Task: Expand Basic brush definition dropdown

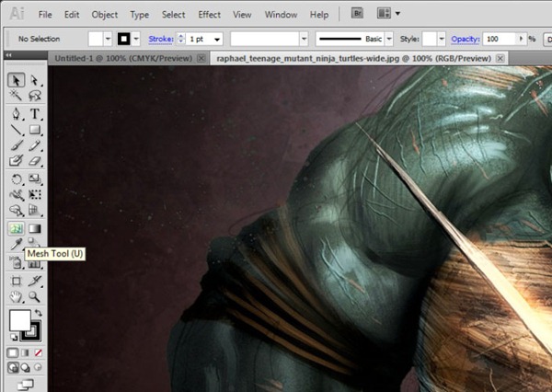Action: 389,39
